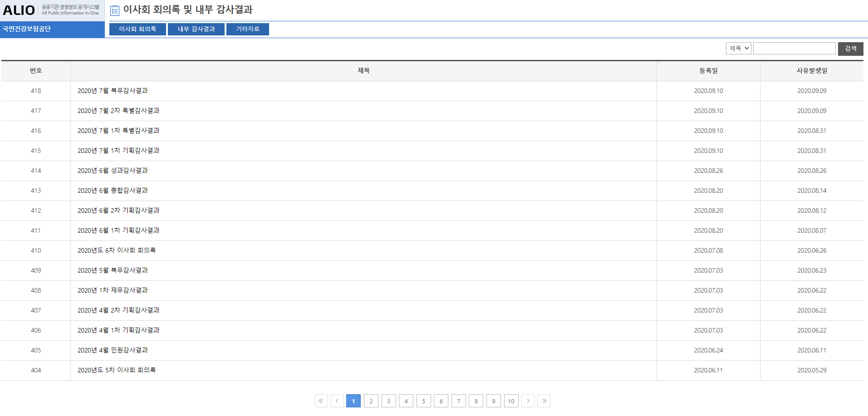Viewport: 868px width, 416px height.
Task: Click 국민건강보험공단 organization name
Action: [27, 29]
